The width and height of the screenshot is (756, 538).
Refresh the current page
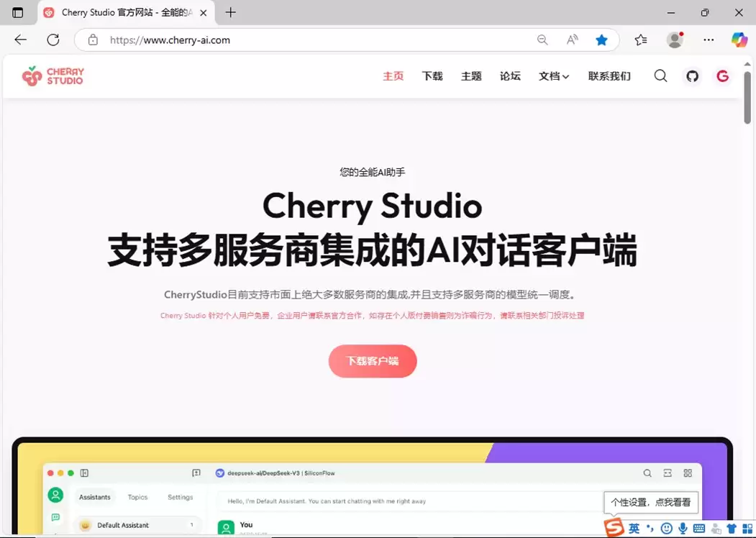click(x=53, y=40)
